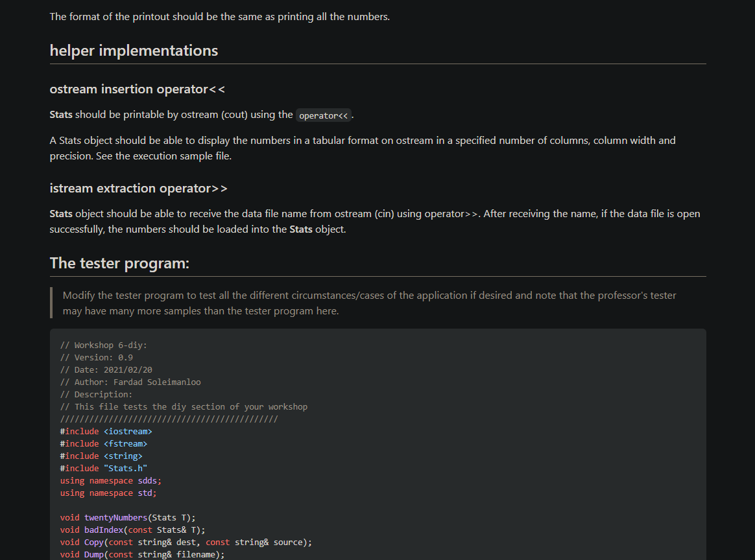755x560 pixels.
Task: Click 'The tester program:' heading
Action: 119,263
